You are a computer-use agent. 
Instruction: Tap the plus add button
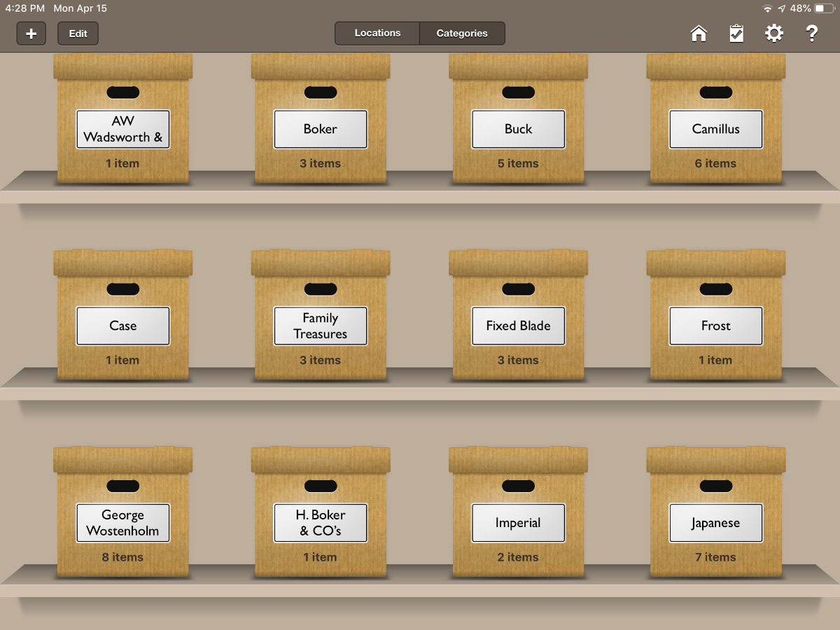[31, 34]
